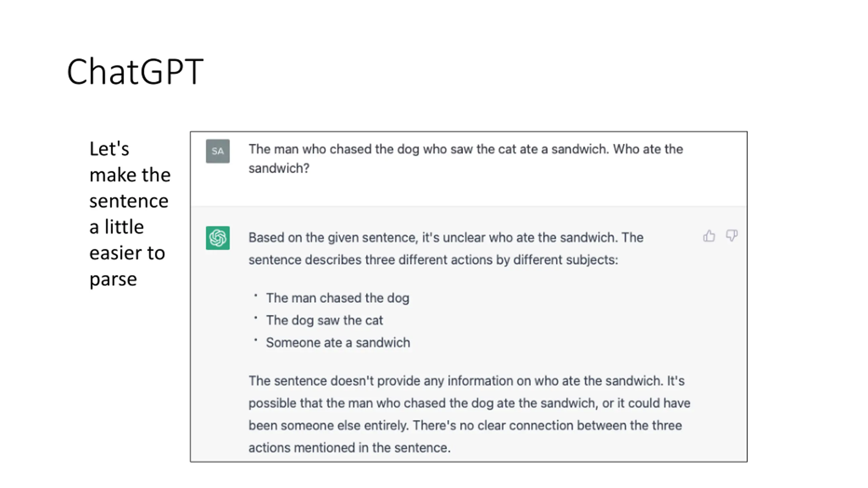Click the user prompt about the sandwich

pos(466,159)
